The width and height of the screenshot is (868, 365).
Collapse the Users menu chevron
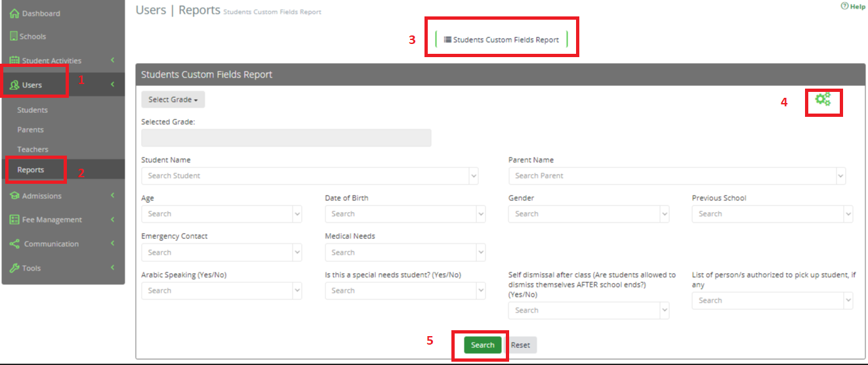coord(112,85)
